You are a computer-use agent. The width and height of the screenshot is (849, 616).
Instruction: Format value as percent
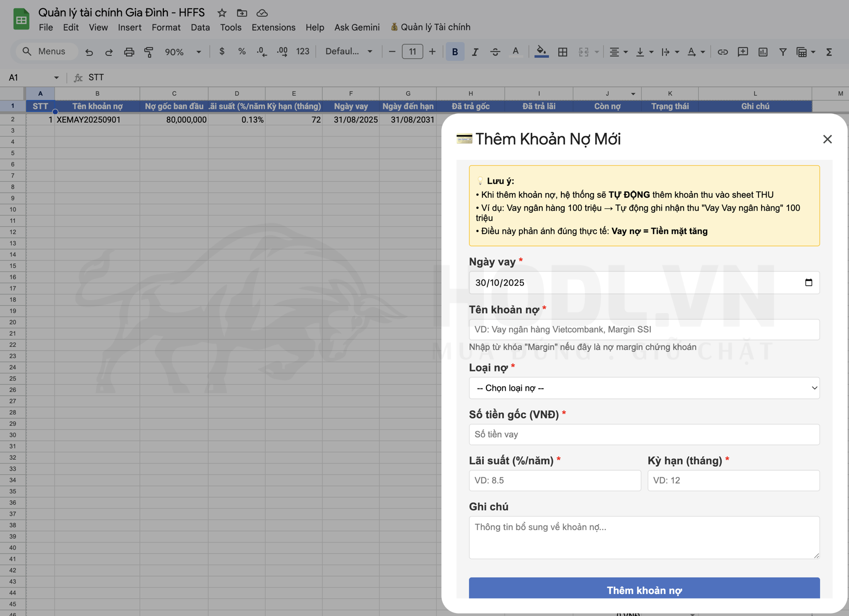coord(242,51)
